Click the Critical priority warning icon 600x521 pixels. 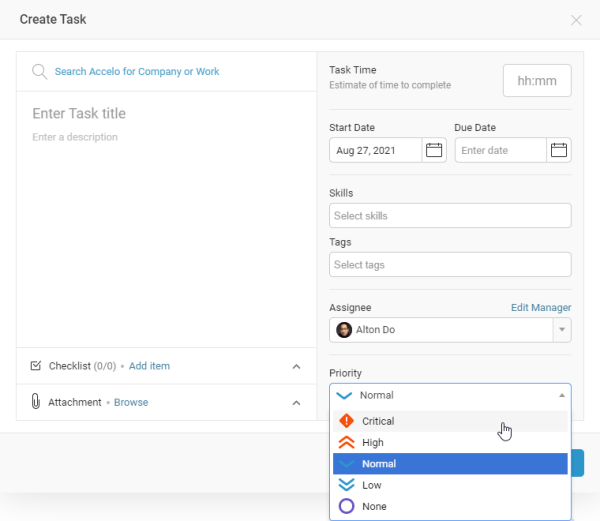[x=346, y=421]
